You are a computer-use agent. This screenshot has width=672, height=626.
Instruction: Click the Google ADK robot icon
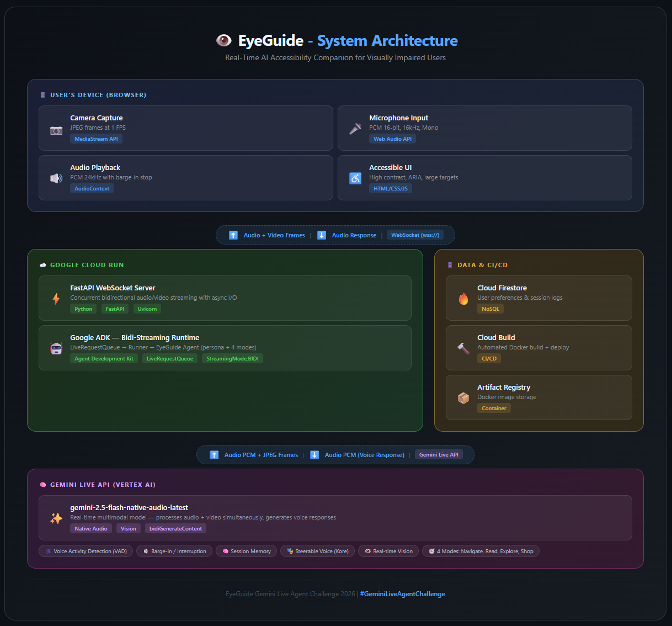pyautogui.click(x=56, y=348)
